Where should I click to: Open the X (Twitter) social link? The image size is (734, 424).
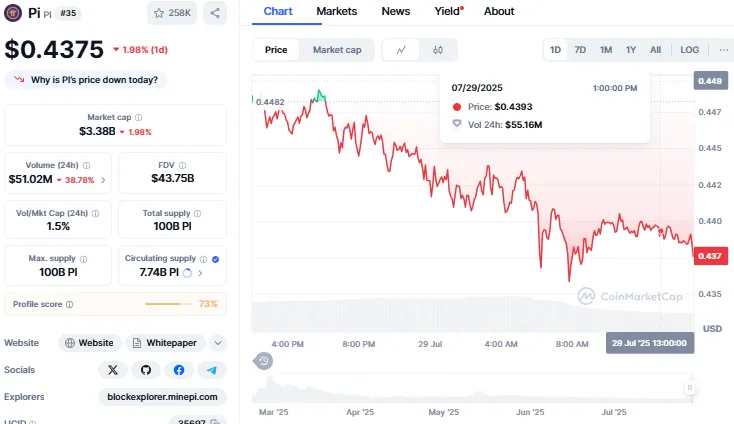[113, 370]
